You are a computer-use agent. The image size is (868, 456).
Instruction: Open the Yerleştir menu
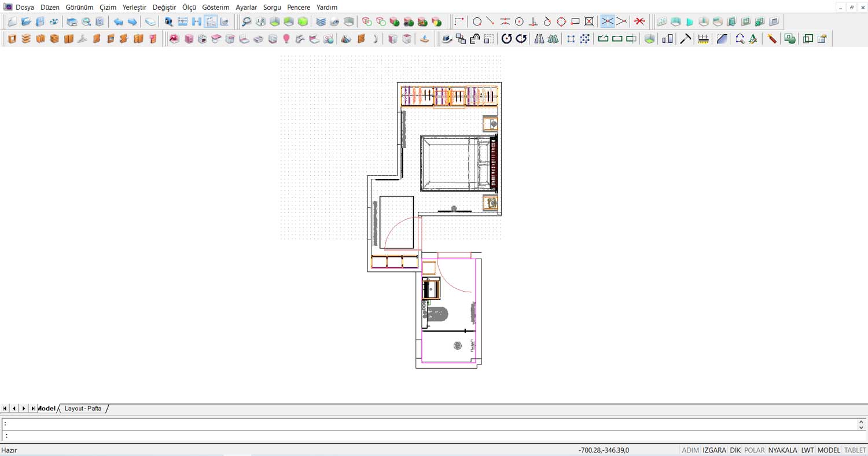(134, 8)
